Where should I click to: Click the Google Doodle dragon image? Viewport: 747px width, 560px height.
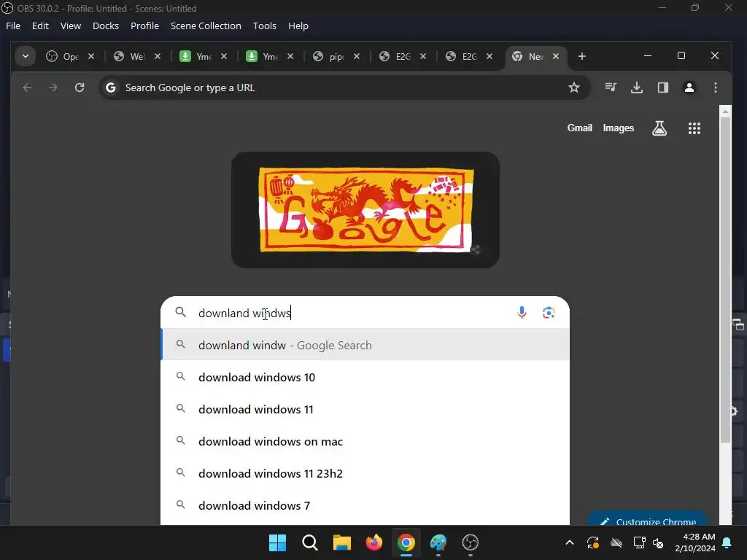tap(366, 209)
